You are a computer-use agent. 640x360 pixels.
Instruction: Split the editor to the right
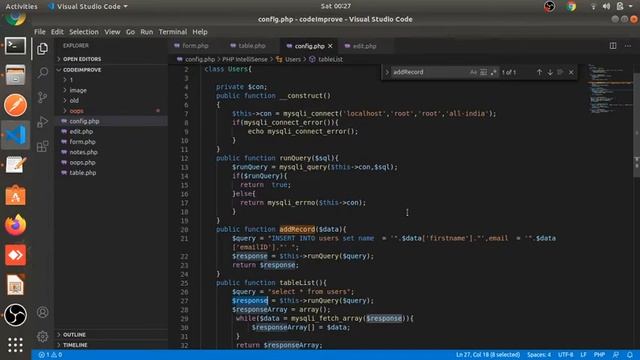coord(613,46)
